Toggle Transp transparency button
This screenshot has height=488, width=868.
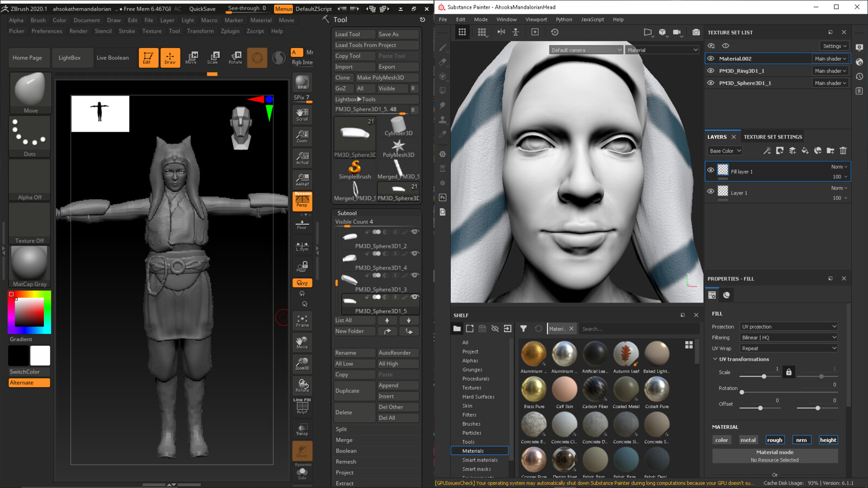pyautogui.click(x=302, y=429)
